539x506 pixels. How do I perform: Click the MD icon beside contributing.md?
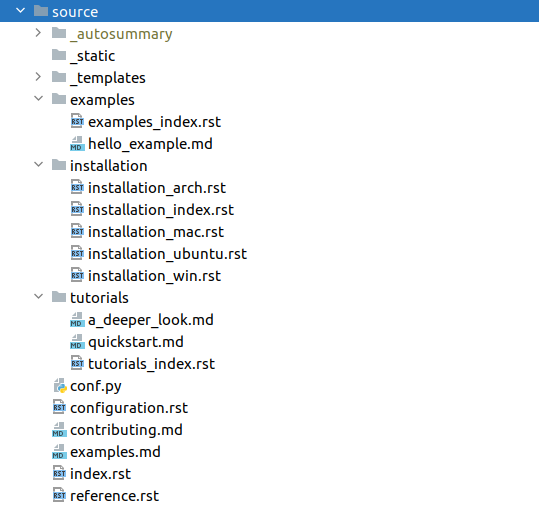59,429
